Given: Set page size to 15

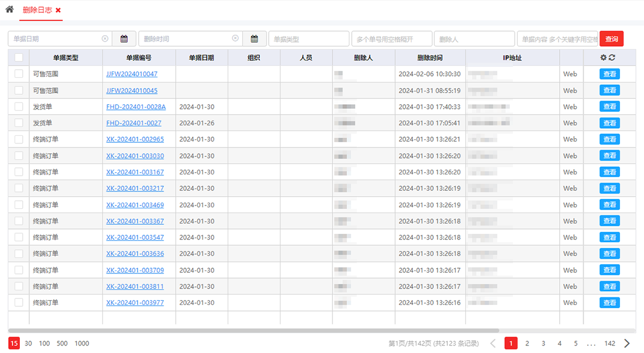Looking at the screenshot, I should coord(14,343).
